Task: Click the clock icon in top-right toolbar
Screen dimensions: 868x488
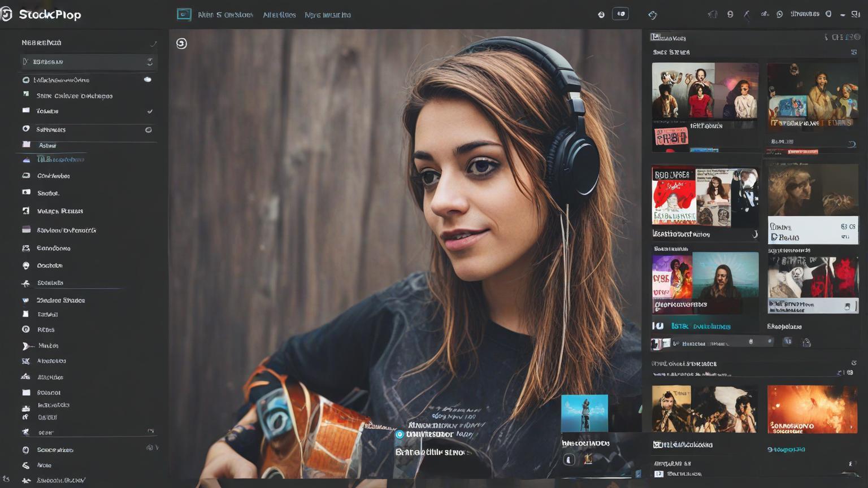Action: 780,14
